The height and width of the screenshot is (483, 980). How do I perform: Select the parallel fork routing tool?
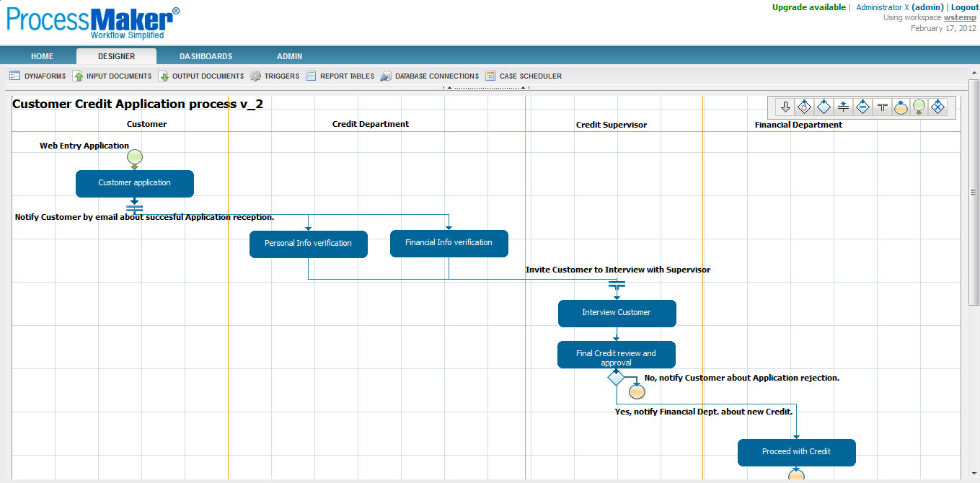tap(824, 107)
